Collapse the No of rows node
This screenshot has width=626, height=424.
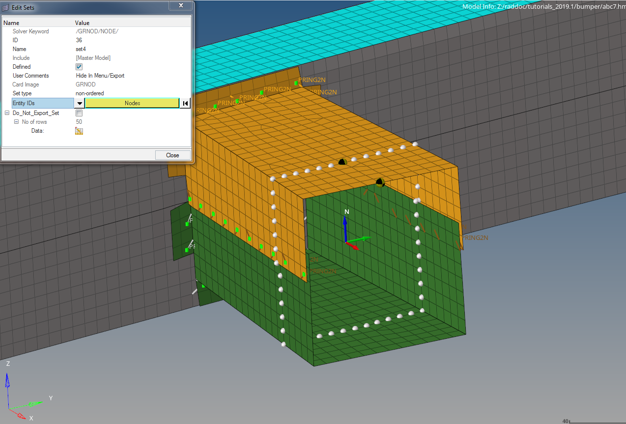[16, 122]
